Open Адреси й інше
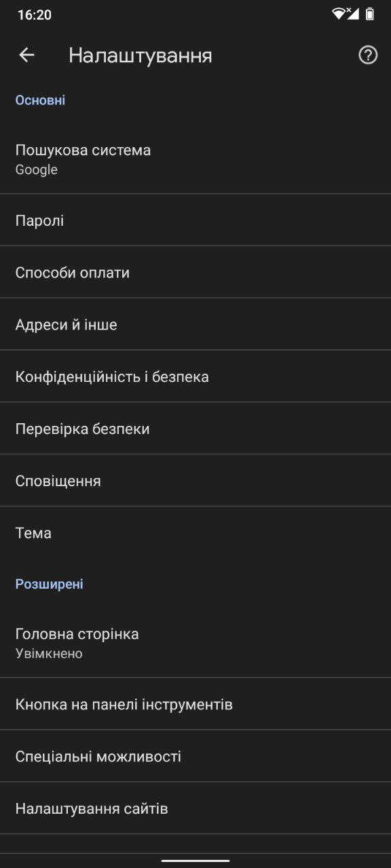 pos(195,325)
